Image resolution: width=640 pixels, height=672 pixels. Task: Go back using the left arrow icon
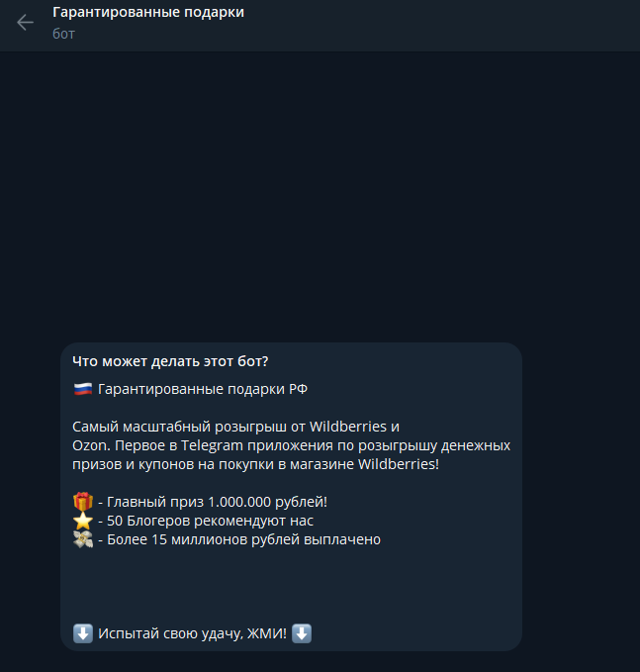[25, 23]
